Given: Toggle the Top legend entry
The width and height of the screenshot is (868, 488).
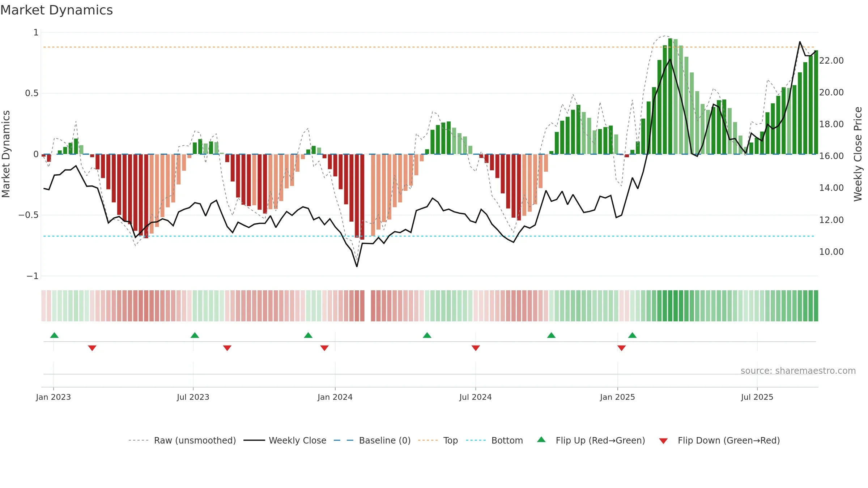Looking at the screenshot, I should (438, 440).
